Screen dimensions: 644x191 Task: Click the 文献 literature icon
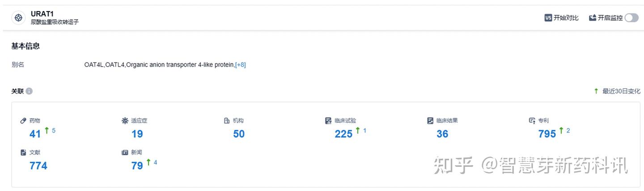[x=23, y=153]
